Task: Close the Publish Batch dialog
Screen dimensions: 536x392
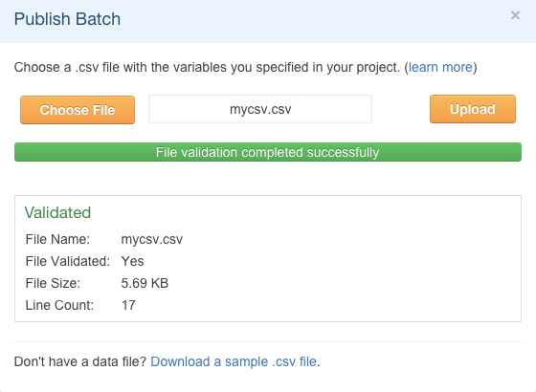Action: pos(515,15)
